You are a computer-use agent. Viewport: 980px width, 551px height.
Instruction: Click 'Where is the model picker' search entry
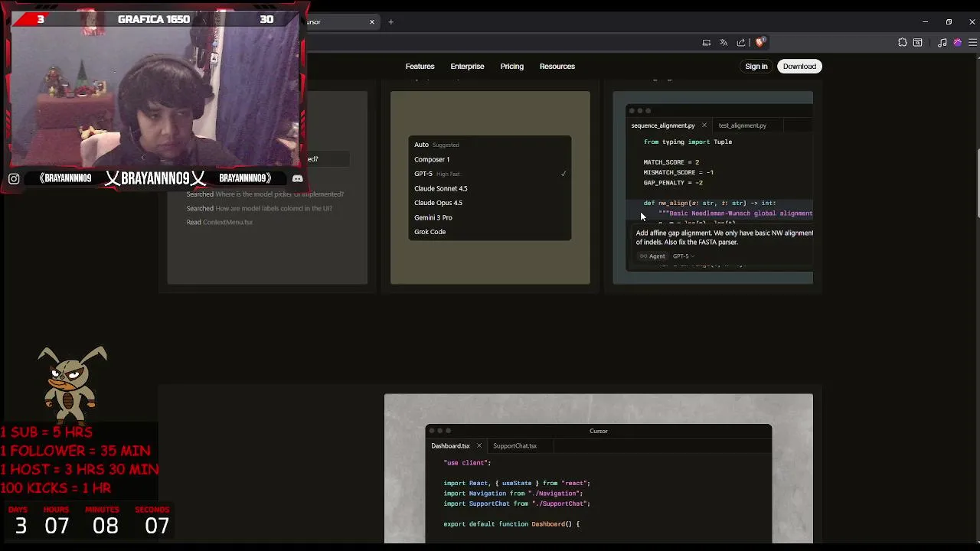coord(265,194)
